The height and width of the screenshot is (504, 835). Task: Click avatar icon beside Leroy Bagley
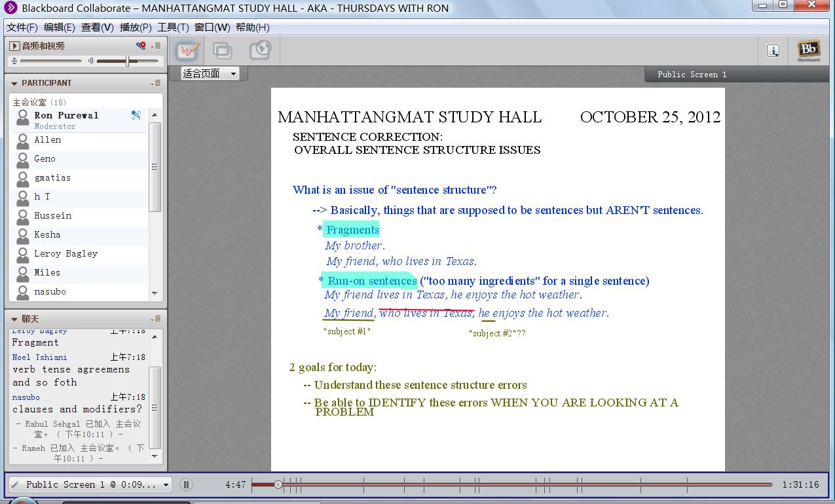pos(22,255)
